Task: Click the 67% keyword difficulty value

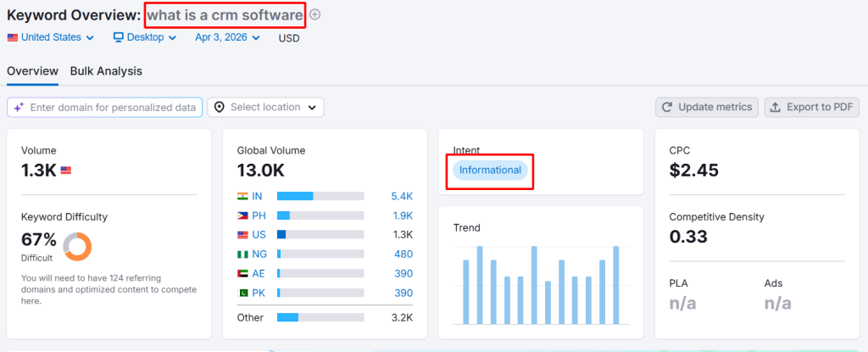Action: pos(39,239)
